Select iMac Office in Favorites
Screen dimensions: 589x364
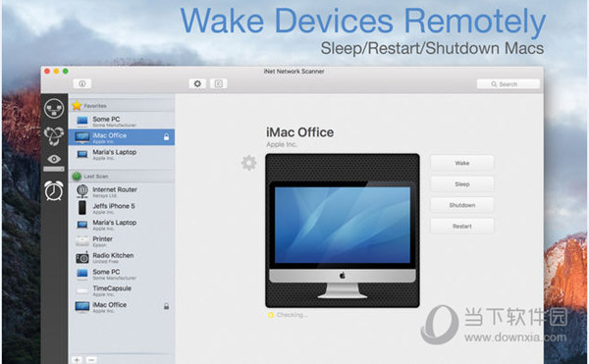pyautogui.click(x=122, y=137)
